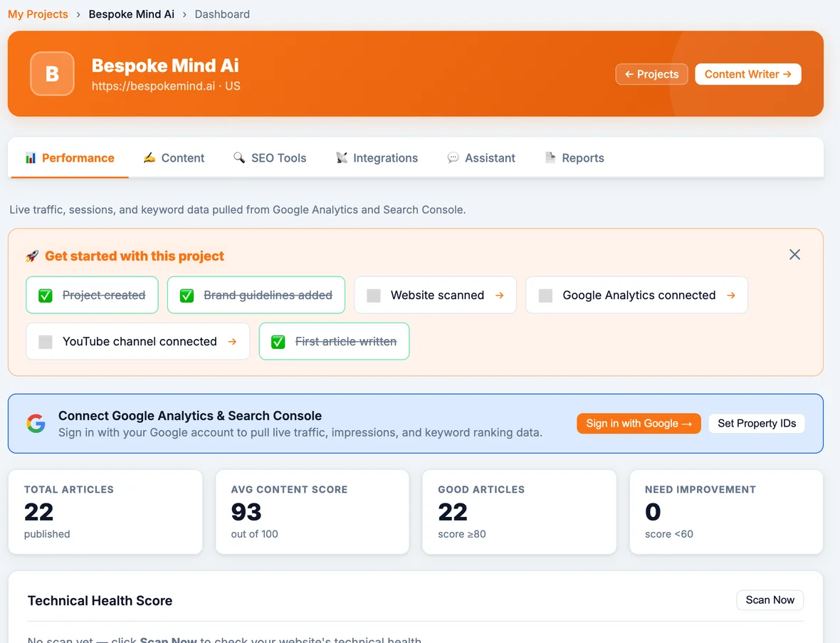
Task: Click the Project created label
Action: coord(104,296)
